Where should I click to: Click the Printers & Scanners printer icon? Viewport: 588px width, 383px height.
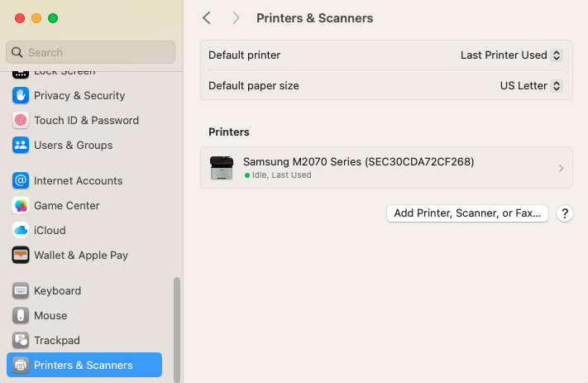(21, 365)
